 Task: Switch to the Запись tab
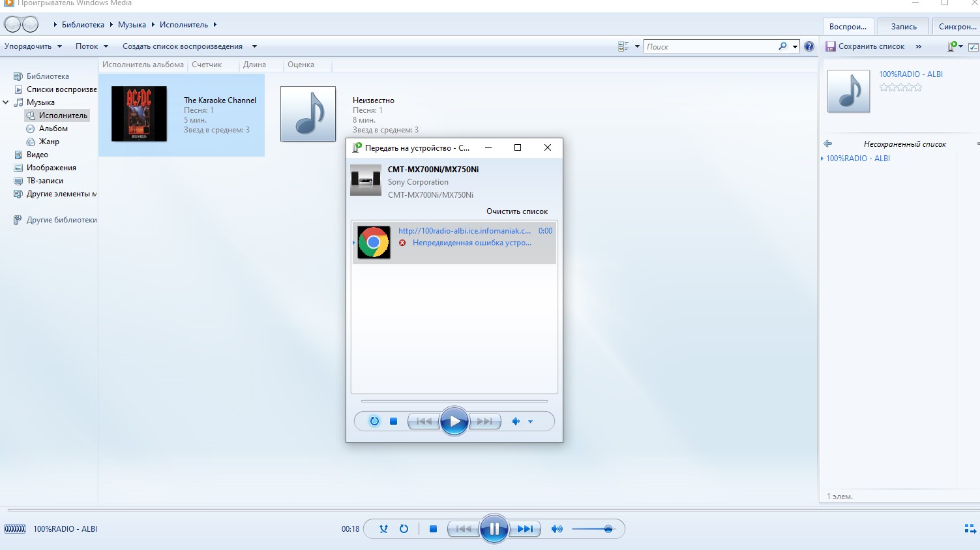tap(903, 27)
